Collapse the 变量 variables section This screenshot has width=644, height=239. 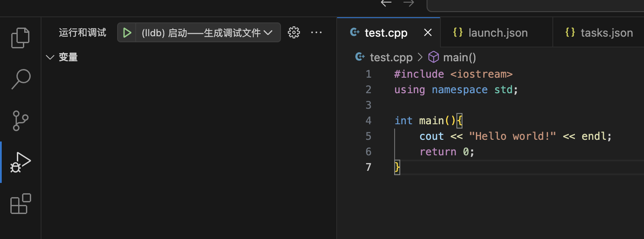pos(50,57)
